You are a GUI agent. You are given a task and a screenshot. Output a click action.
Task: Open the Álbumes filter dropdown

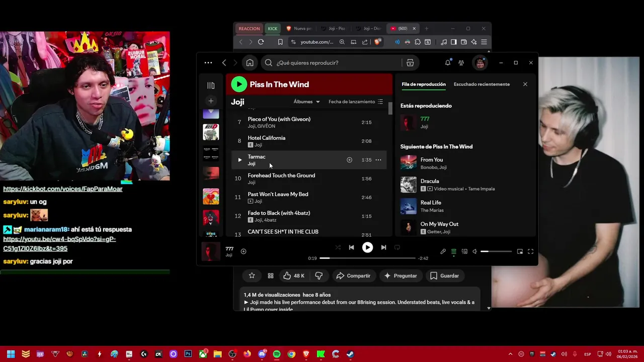pyautogui.click(x=306, y=102)
